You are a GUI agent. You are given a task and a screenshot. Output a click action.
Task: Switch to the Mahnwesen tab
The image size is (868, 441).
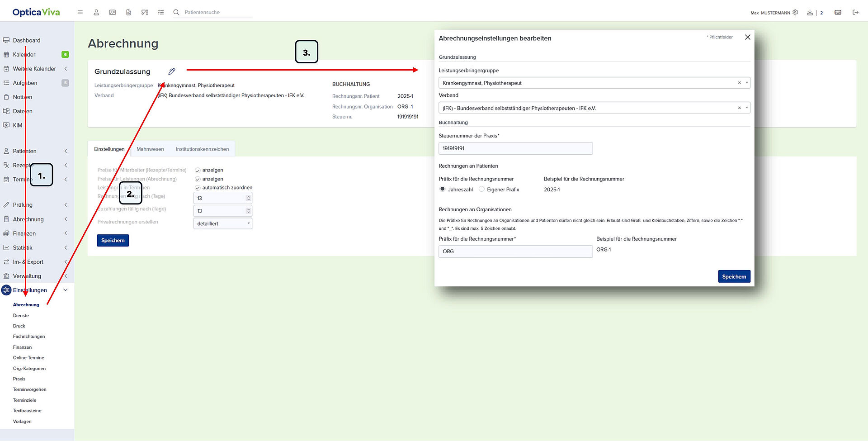coord(150,149)
